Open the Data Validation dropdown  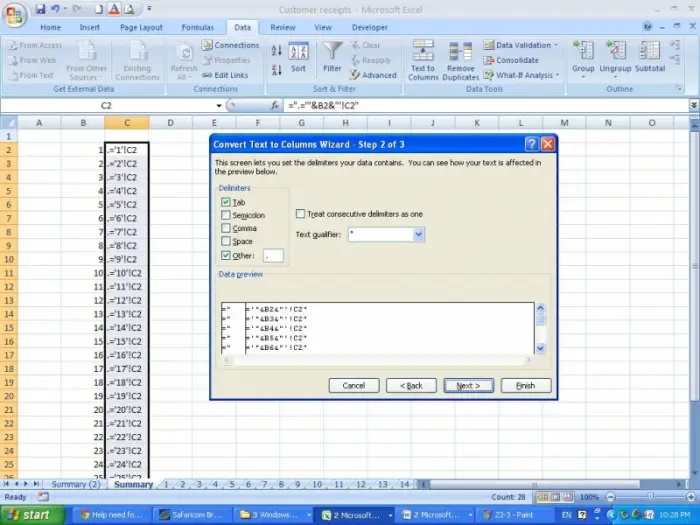(x=556, y=45)
